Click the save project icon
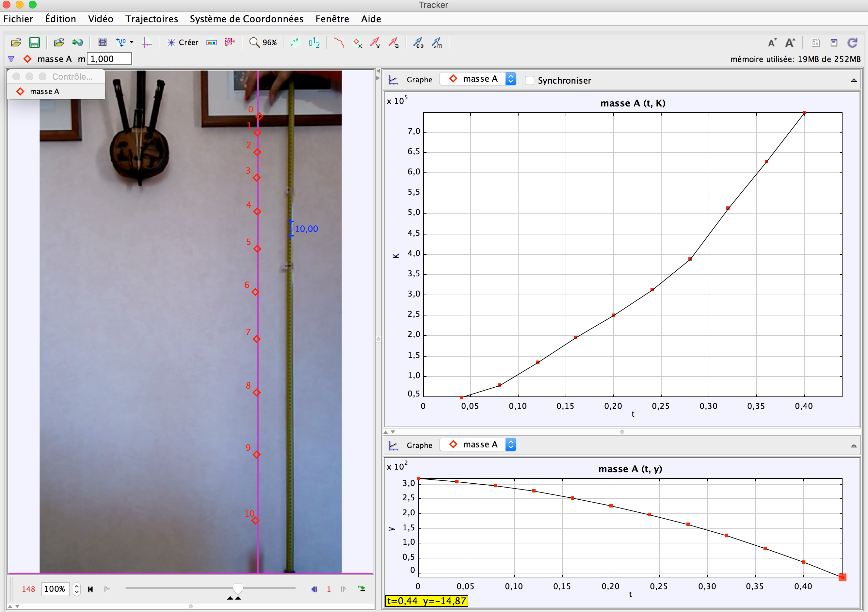Image resolution: width=868 pixels, height=612 pixels. [x=34, y=42]
